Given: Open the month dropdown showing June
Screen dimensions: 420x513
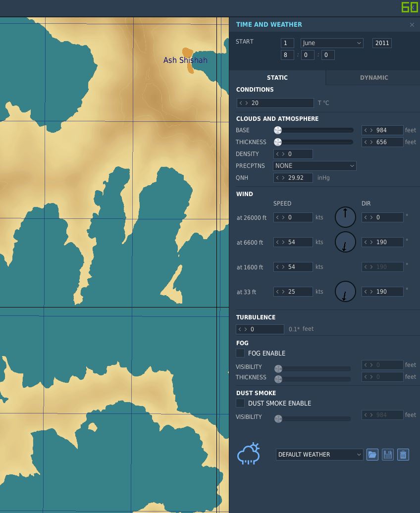Looking at the screenshot, I should (x=332, y=43).
